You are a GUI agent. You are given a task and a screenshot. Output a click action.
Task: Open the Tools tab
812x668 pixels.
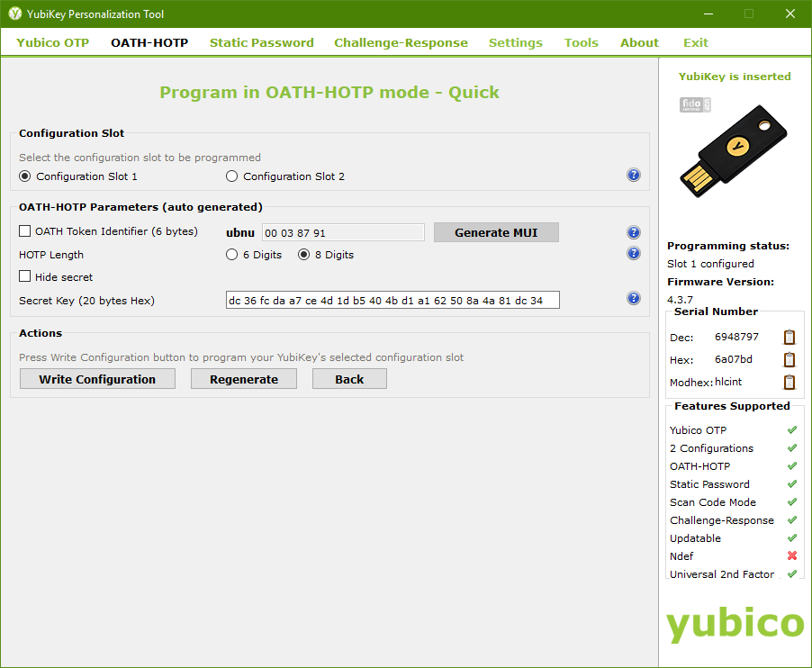pos(581,42)
